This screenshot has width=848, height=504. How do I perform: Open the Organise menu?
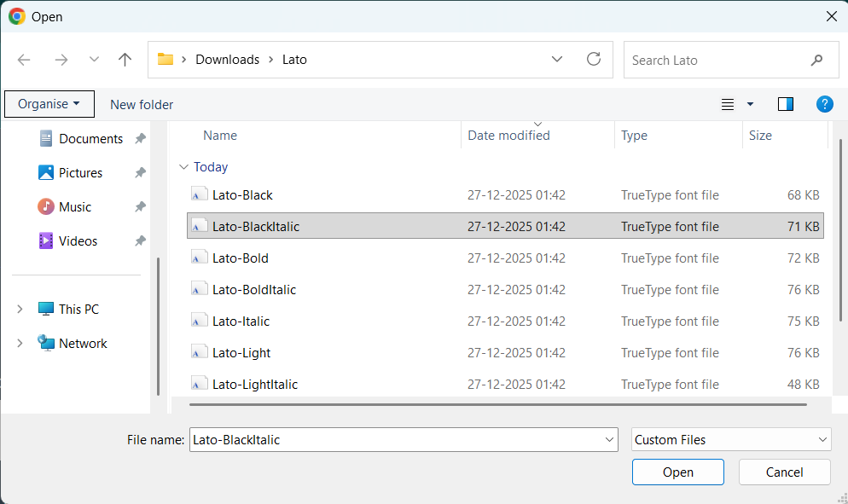coord(49,104)
